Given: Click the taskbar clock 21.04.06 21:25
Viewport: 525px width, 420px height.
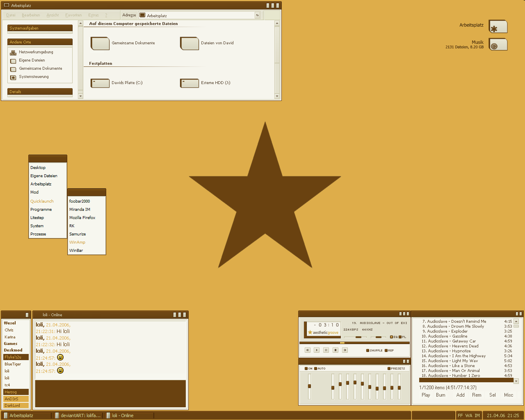Looking at the screenshot, I should click(x=503, y=415).
